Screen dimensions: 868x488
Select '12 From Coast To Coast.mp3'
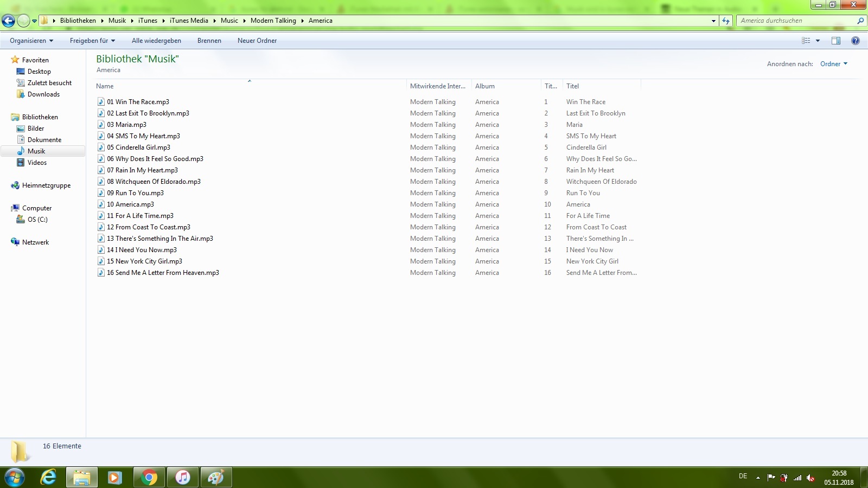(149, 227)
